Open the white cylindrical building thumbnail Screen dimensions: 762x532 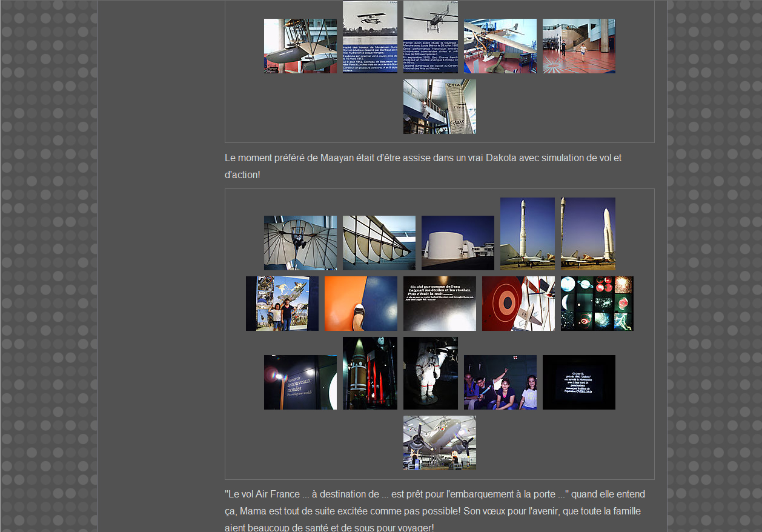click(457, 242)
